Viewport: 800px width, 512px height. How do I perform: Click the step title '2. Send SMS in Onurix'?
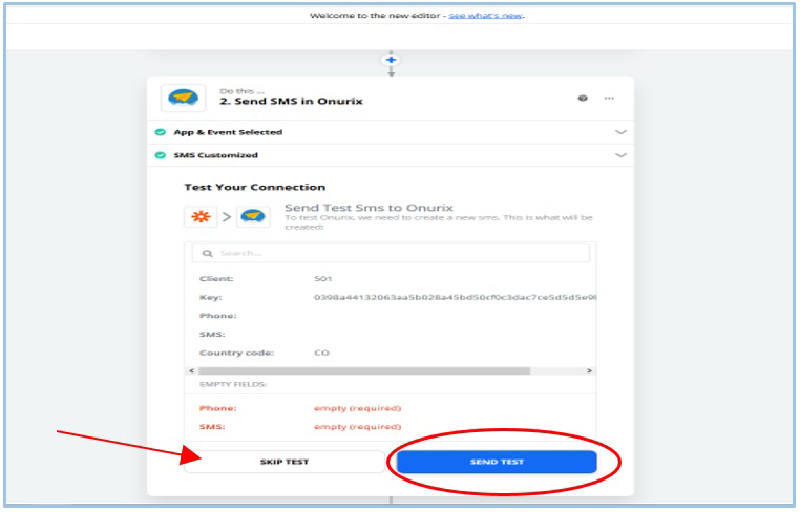[291, 101]
